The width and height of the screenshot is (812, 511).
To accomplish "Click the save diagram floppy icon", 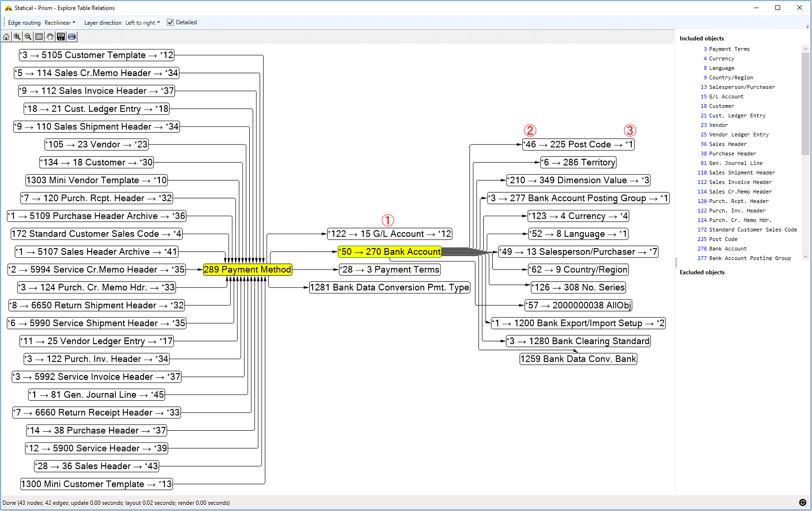I will pyautogui.click(x=61, y=37).
